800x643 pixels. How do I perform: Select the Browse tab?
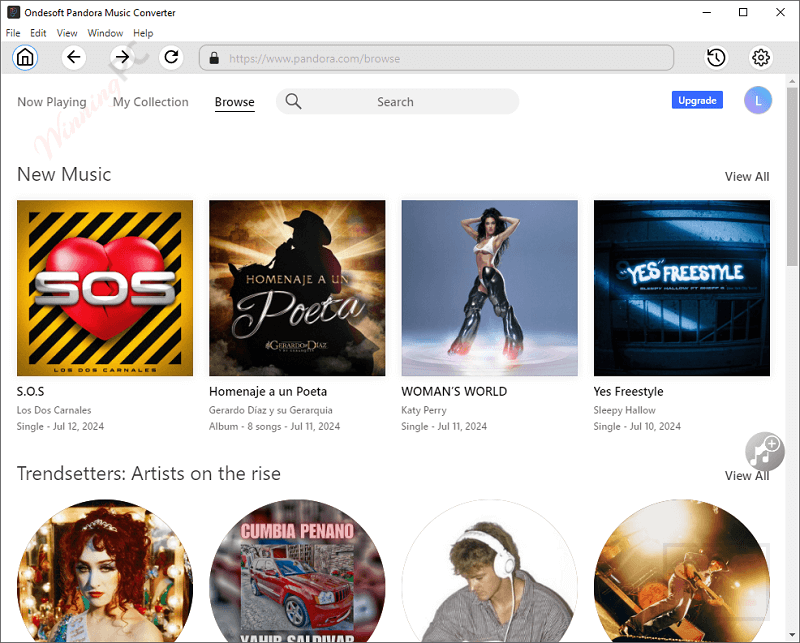[x=235, y=102]
